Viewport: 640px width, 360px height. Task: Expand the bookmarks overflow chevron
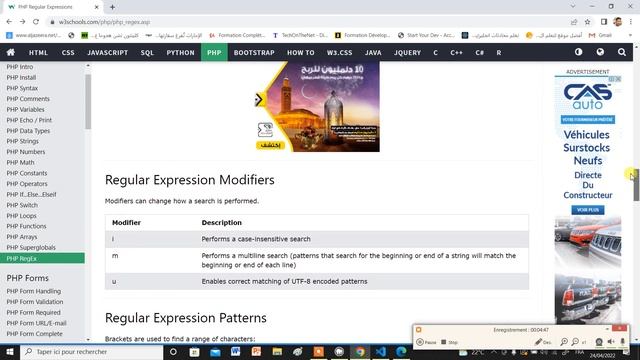pos(630,36)
